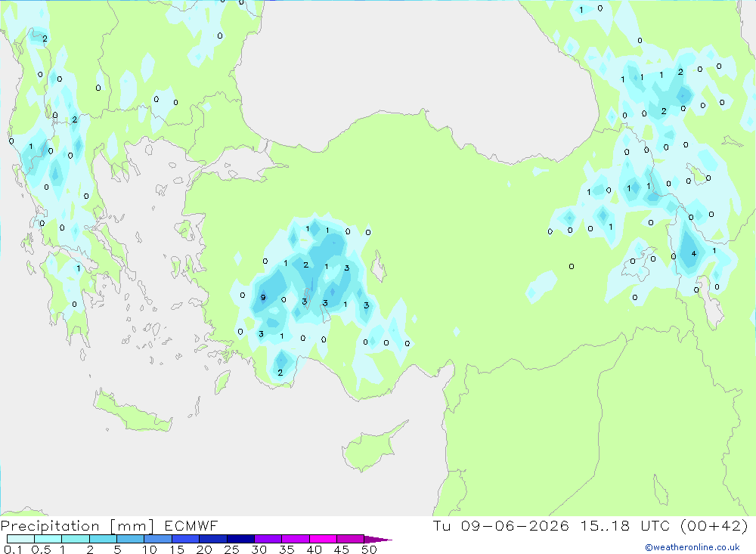Click the 'Precipitation [mm]' title text

77,526
